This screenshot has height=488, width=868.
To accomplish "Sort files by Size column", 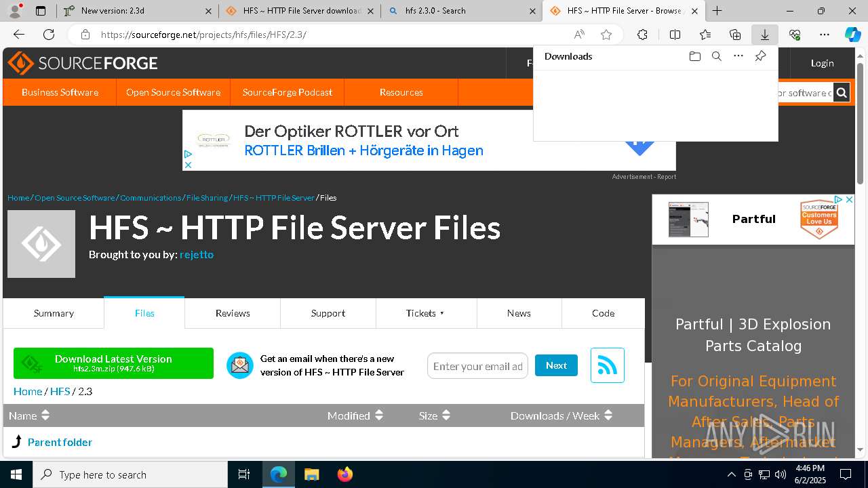I will 435,415.
